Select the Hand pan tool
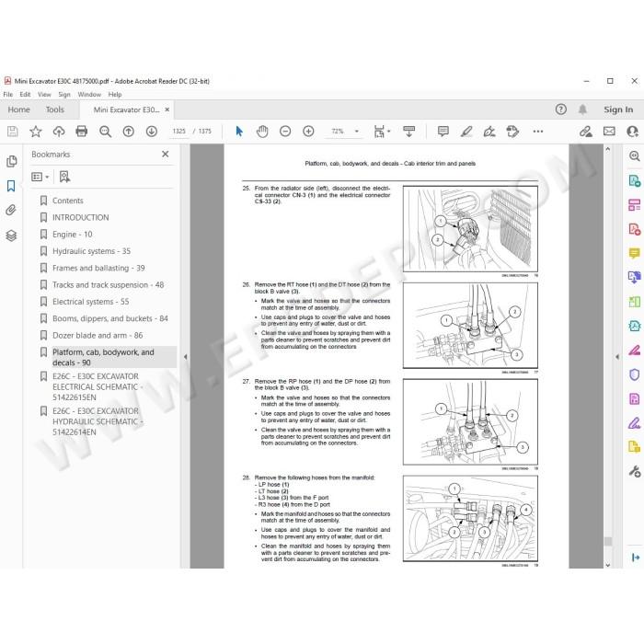The height and width of the screenshot is (644, 644). pyautogui.click(x=262, y=132)
